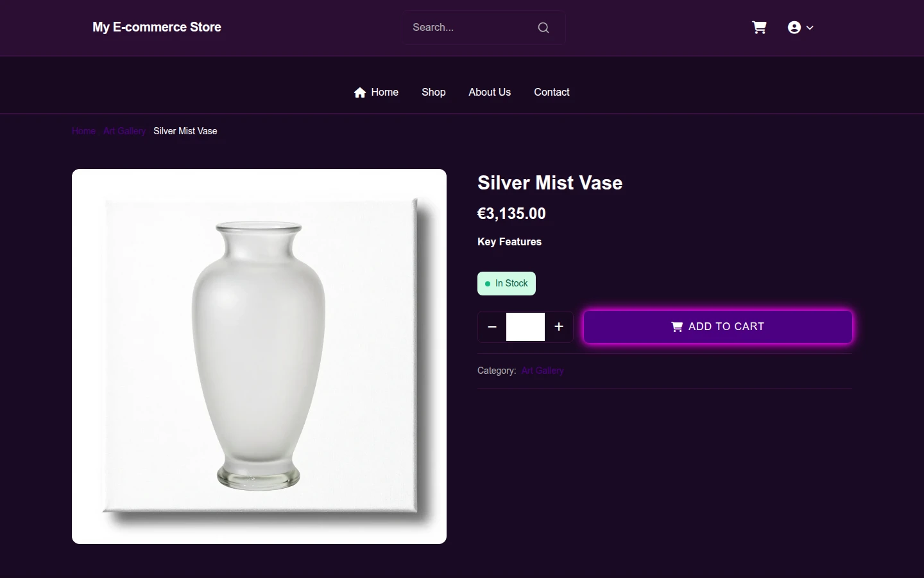Follow the Art Gallery breadcrumb link

124,131
